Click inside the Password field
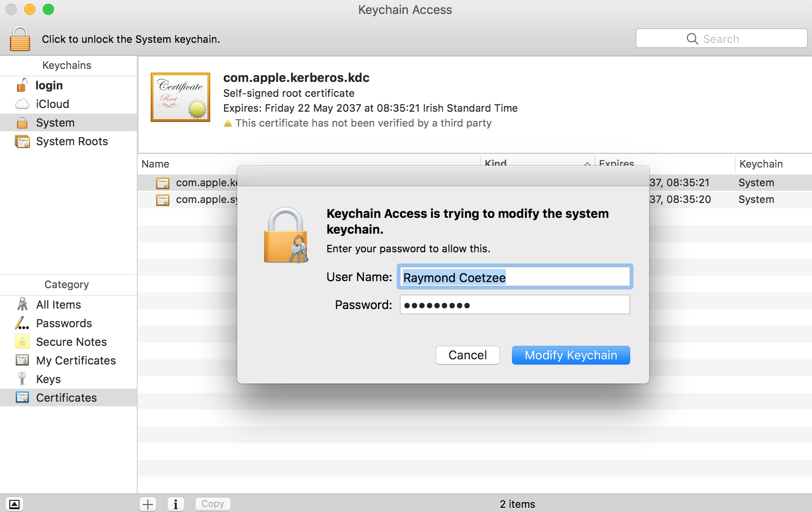Image resolution: width=812 pixels, height=512 pixels. pyautogui.click(x=514, y=304)
